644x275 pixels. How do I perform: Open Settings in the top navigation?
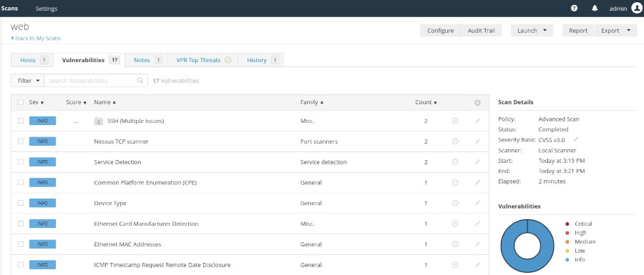pos(47,8)
